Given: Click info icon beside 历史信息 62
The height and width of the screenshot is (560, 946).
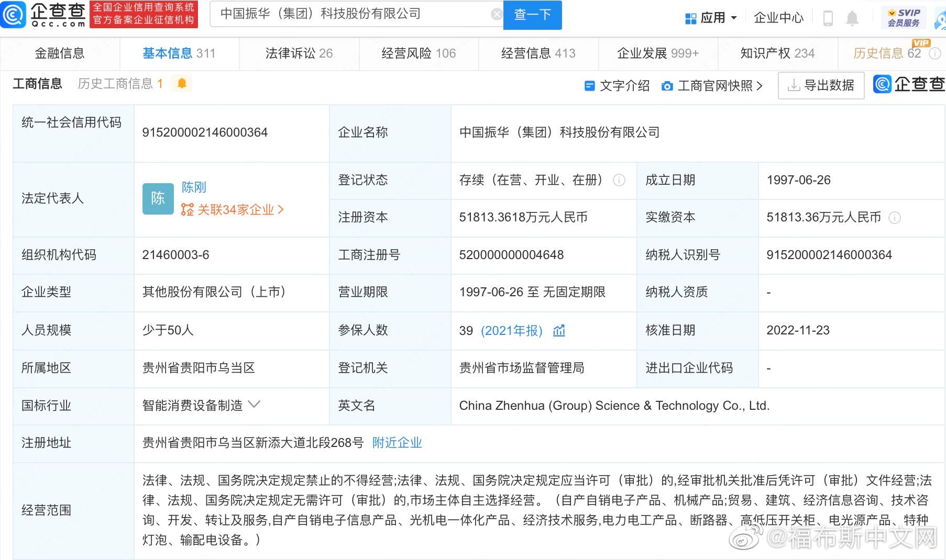Looking at the screenshot, I should [x=935, y=53].
